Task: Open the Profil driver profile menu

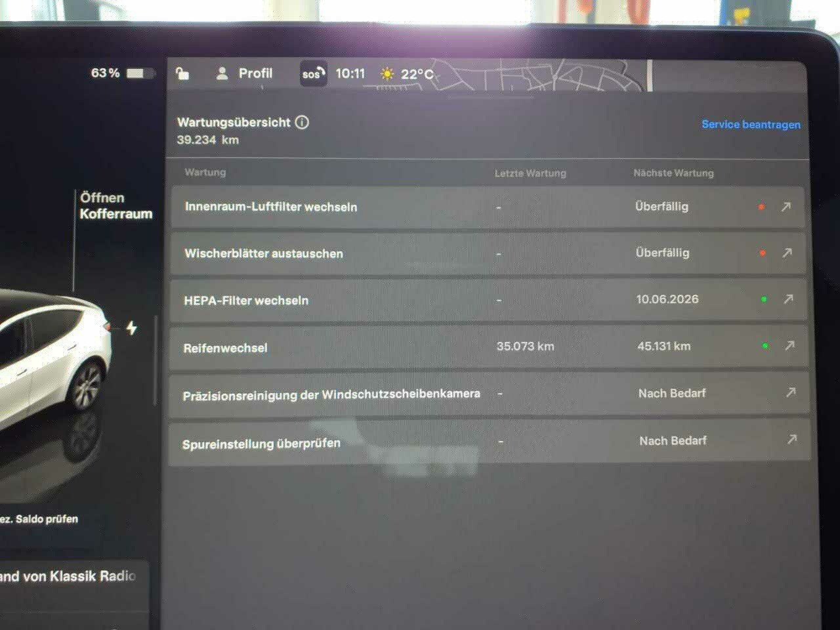Action: pos(244,73)
